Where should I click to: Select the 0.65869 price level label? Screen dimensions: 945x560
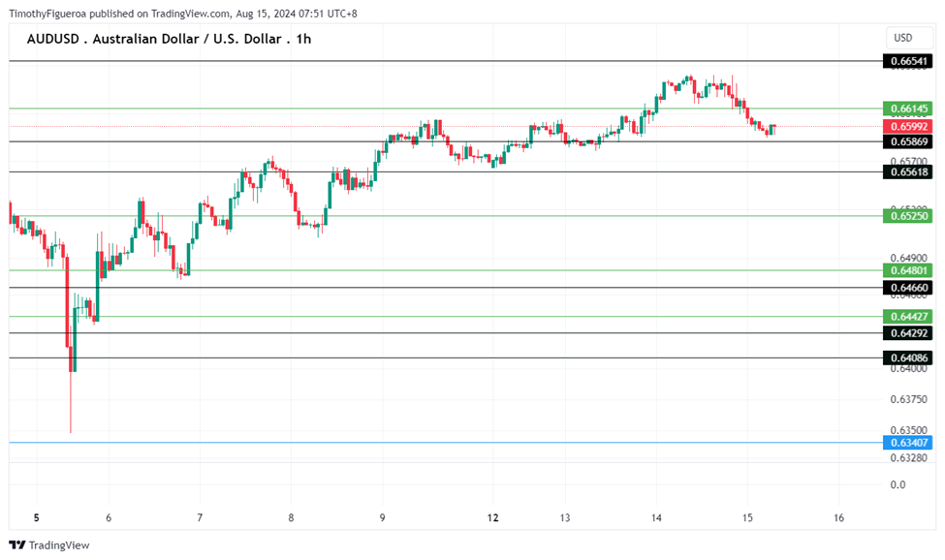[907, 141]
